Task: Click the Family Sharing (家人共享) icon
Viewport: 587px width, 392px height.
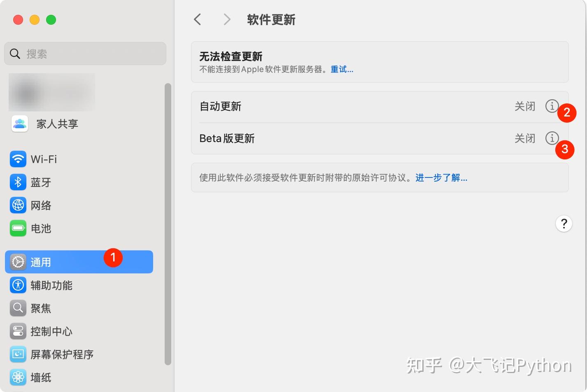Action: pyautogui.click(x=20, y=124)
